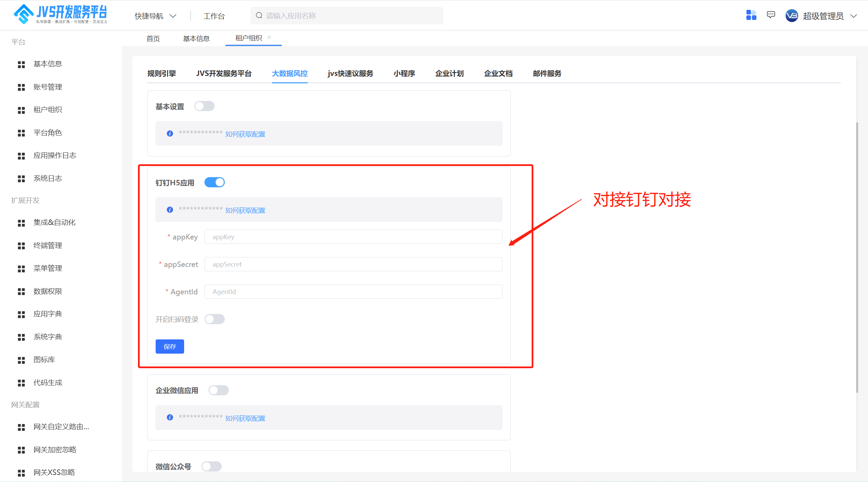Click the 菜单管理 sidebar icon
This screenshot has height=482, width=868.
point(21,269)
